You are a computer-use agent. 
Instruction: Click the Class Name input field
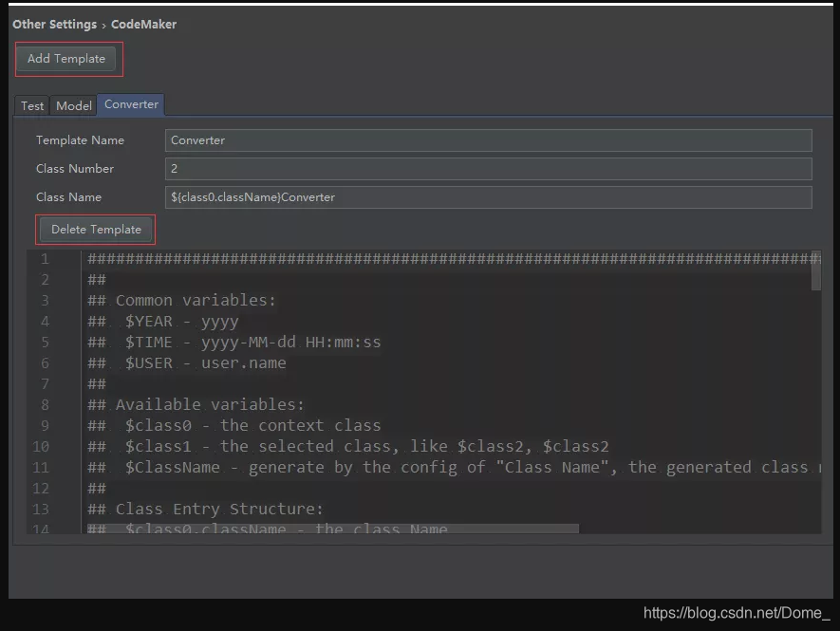(x=475, y=197)
